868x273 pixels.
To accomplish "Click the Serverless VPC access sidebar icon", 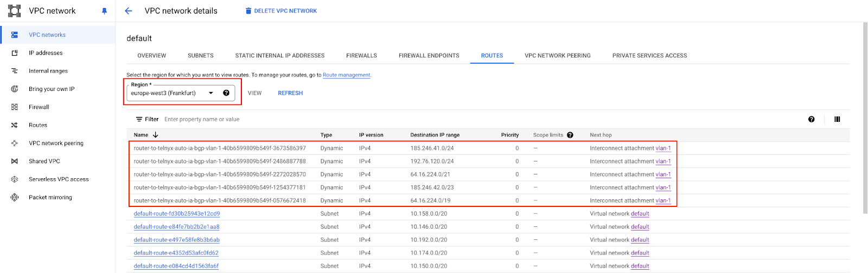I will [x=15, y=179].
